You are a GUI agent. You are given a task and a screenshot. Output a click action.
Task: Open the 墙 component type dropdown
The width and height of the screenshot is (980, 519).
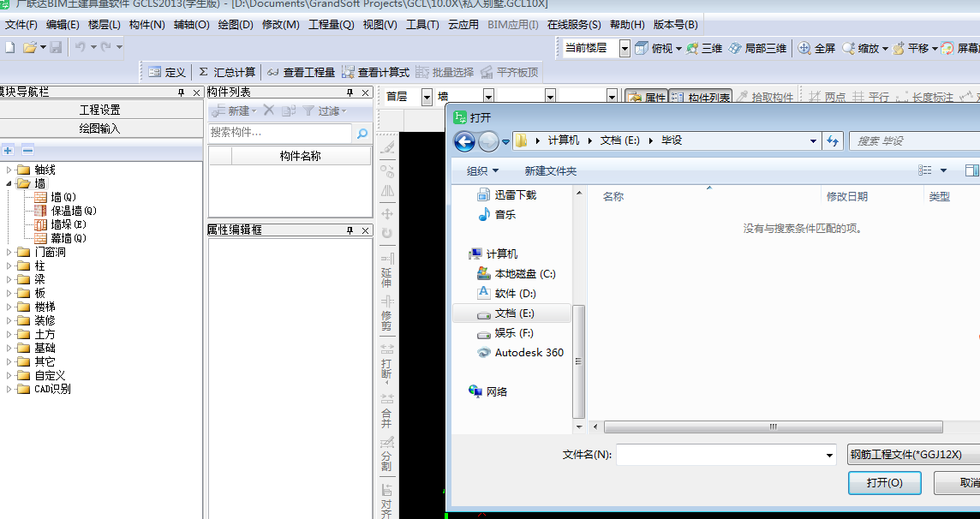coord(489,97)
